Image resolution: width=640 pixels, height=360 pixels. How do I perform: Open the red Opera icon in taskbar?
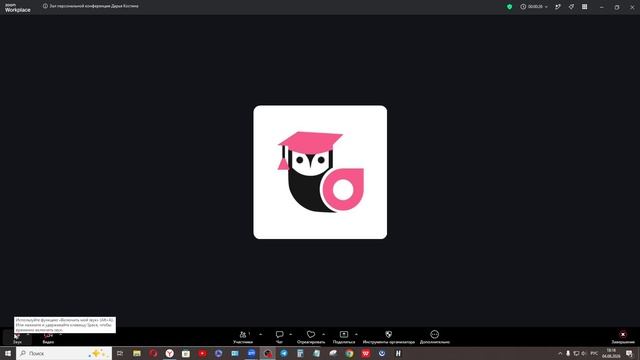[153, 353]
